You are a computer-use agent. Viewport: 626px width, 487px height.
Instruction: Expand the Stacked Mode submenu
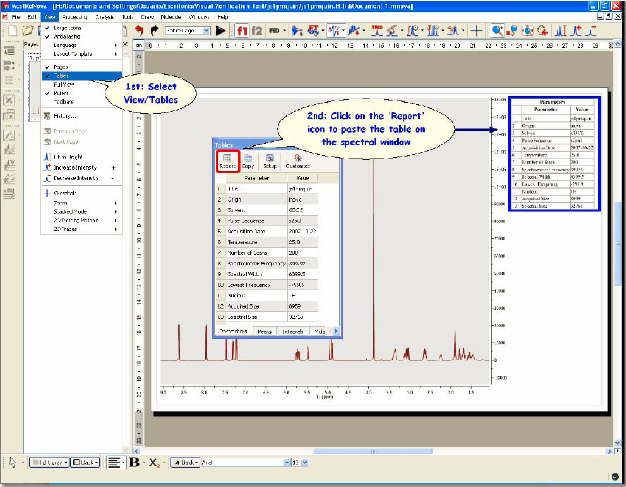81,211
